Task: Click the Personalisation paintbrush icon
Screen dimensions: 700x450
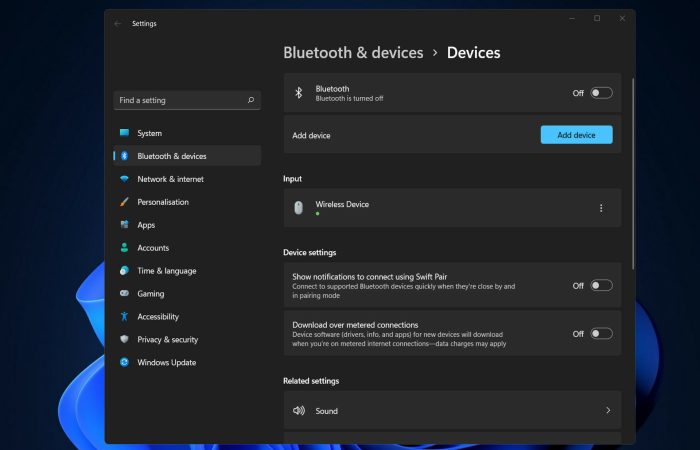Action: click(x=125, y=202)
